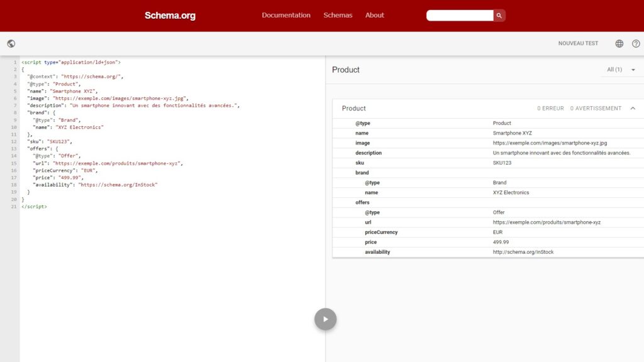Click the "priceCurrency": "EUR" code line
Screen dimensions: 644x362
(x=65, y=170)
